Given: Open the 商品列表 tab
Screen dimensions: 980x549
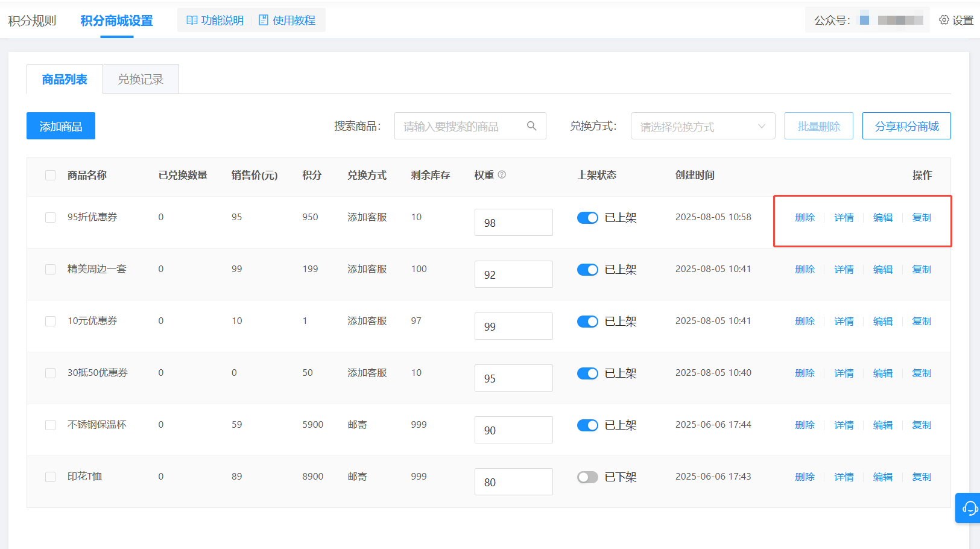Looking at the screenshot, I should [65, 79].
